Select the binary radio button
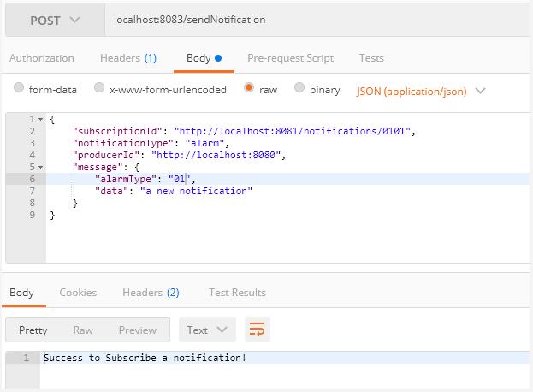 [299, 89]
